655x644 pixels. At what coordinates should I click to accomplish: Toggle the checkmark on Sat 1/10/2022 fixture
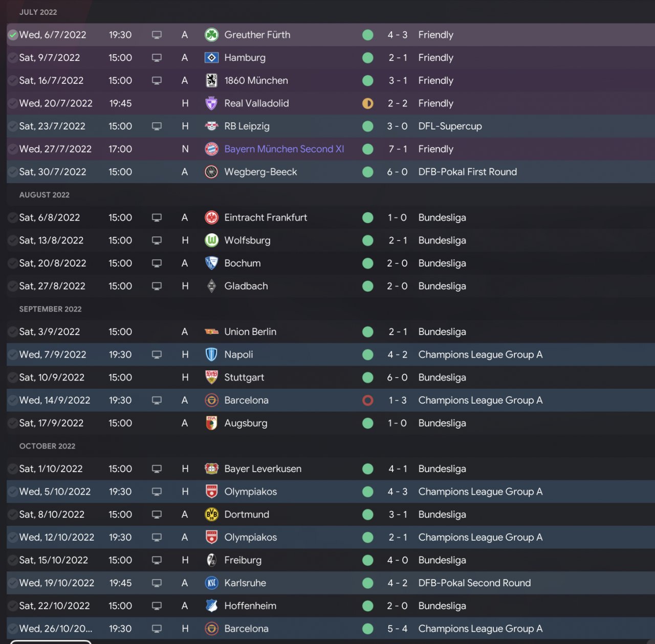13,469
